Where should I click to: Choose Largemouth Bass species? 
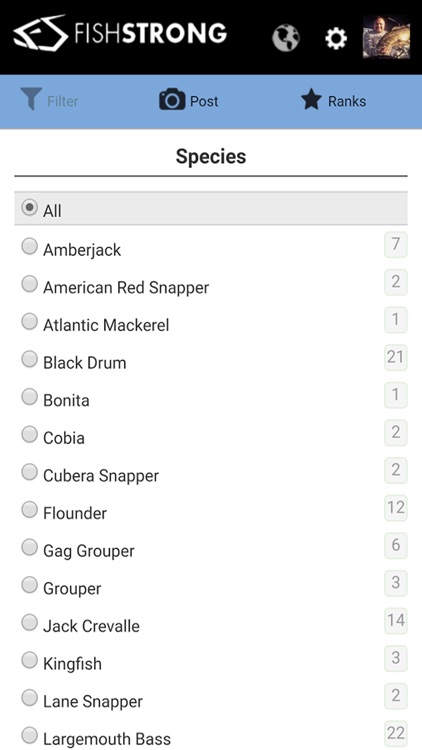click(x=211, y=737)
